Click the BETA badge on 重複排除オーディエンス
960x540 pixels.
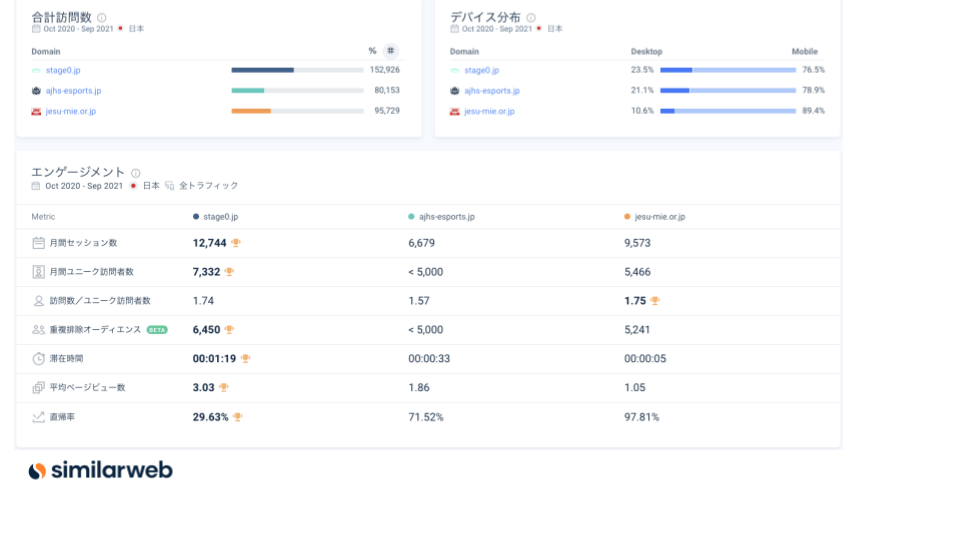157,329
